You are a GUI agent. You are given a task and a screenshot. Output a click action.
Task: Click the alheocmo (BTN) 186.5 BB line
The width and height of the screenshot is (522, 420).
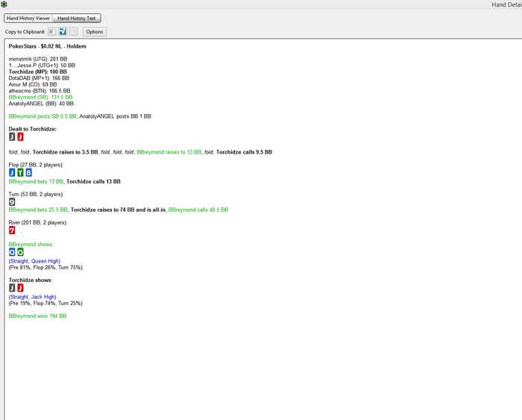[x=40, y=90]
